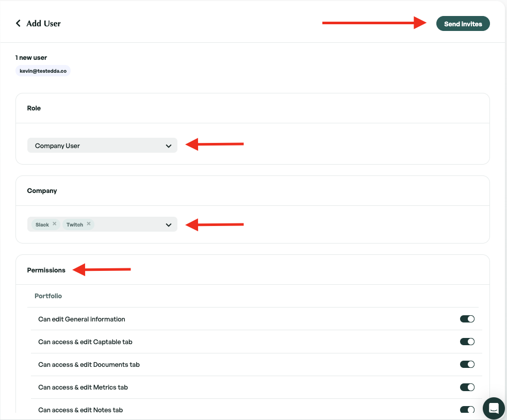Viewport: 507px width, 420px height.
Task: Click the Portfolio section heading
Action: (48, 296)
